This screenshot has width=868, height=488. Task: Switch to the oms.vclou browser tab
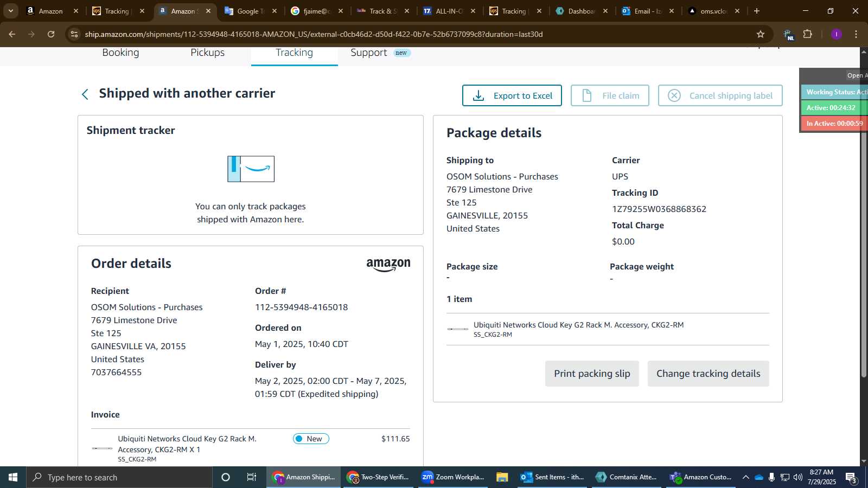[714, 11]
